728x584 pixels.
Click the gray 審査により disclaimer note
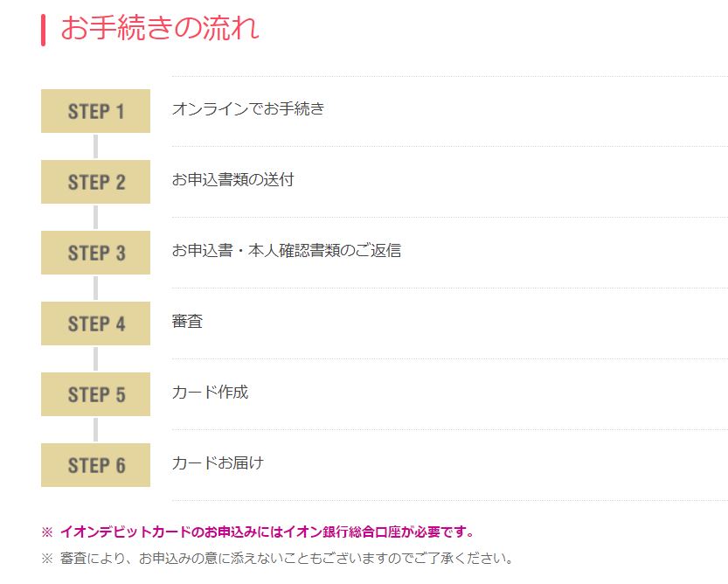pyautogui.click(x=287, y=558)
